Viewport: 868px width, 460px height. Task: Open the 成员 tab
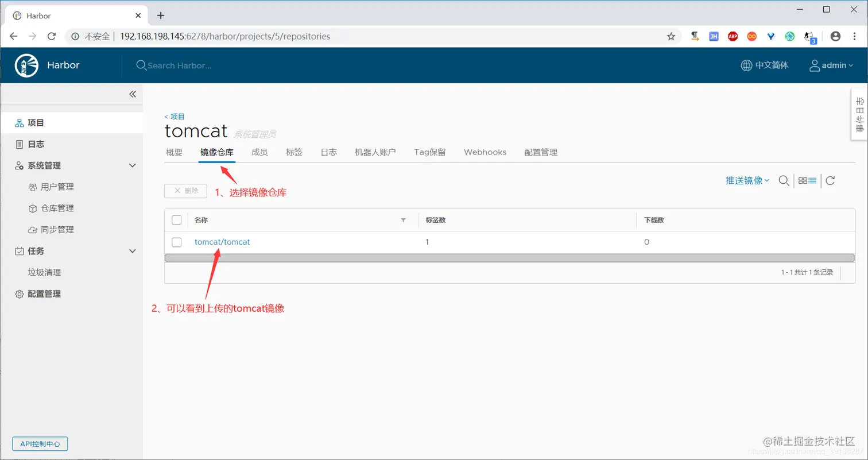pyautogui.click(x=259, y=152)
